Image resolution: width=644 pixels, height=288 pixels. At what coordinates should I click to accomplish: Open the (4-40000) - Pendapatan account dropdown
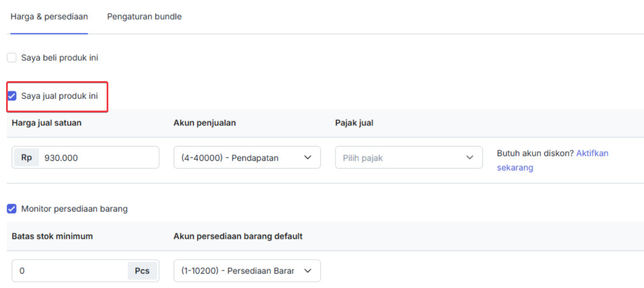point(241,158)
